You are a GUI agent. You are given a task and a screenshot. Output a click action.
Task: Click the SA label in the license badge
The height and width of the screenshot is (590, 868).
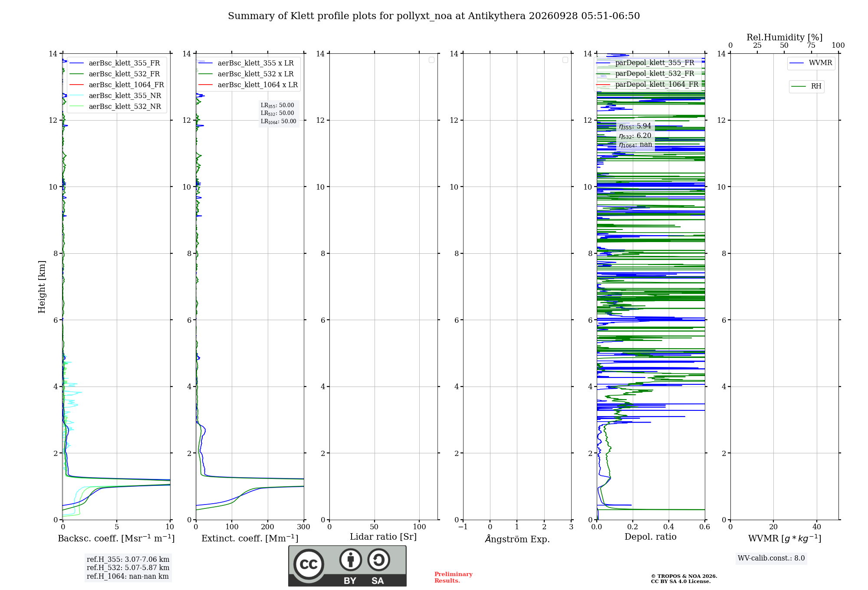pyautogui.click(x=378, y=581)
